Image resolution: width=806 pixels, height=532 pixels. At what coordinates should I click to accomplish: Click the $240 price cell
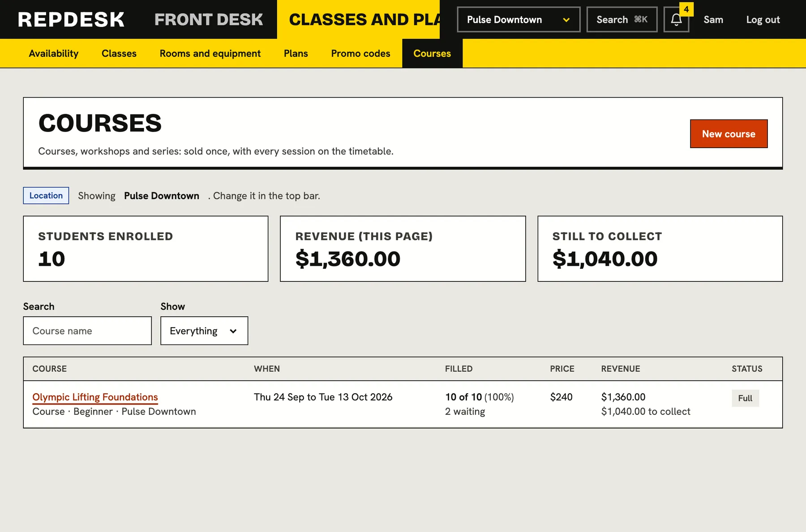coord(561,397)
